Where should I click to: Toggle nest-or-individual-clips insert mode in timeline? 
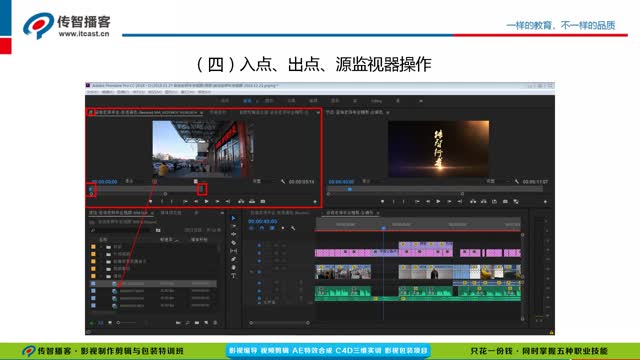click(x=251, y=228)
